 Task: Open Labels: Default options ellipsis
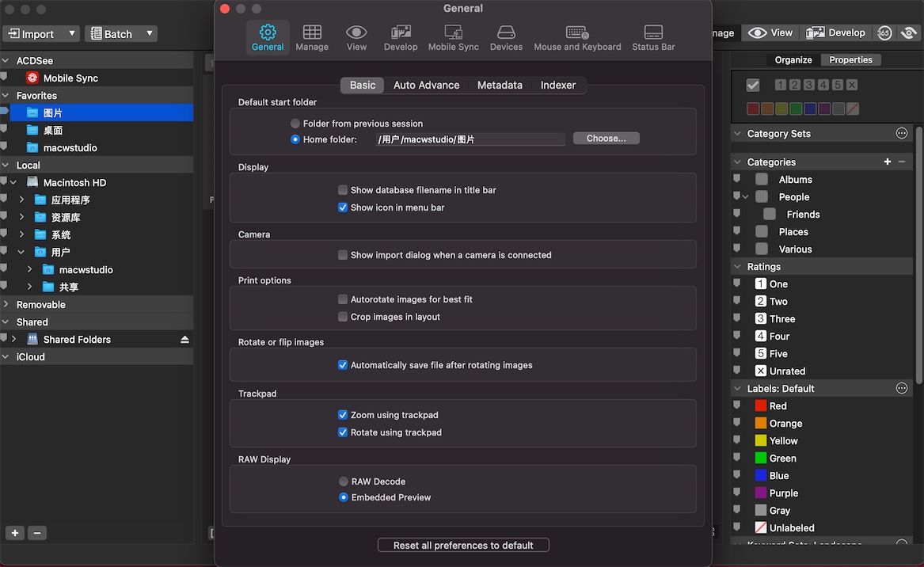click(902, 388)
